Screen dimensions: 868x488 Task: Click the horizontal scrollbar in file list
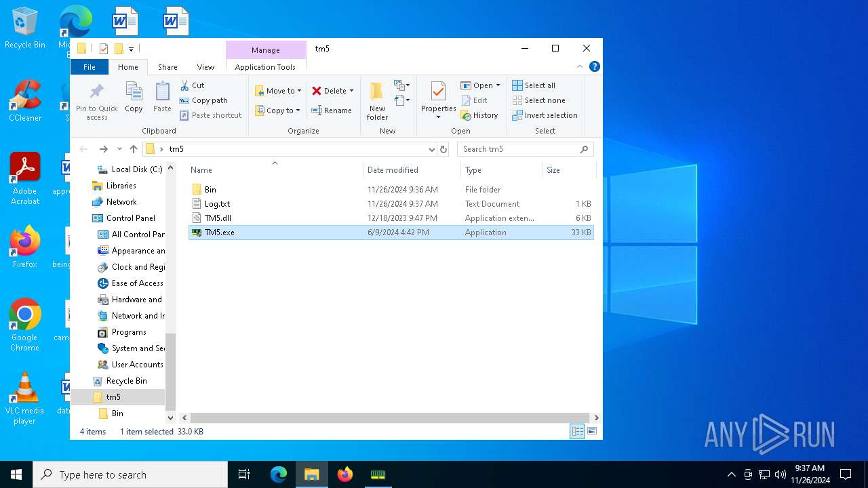pyautogui.click(x=389, y=418)
